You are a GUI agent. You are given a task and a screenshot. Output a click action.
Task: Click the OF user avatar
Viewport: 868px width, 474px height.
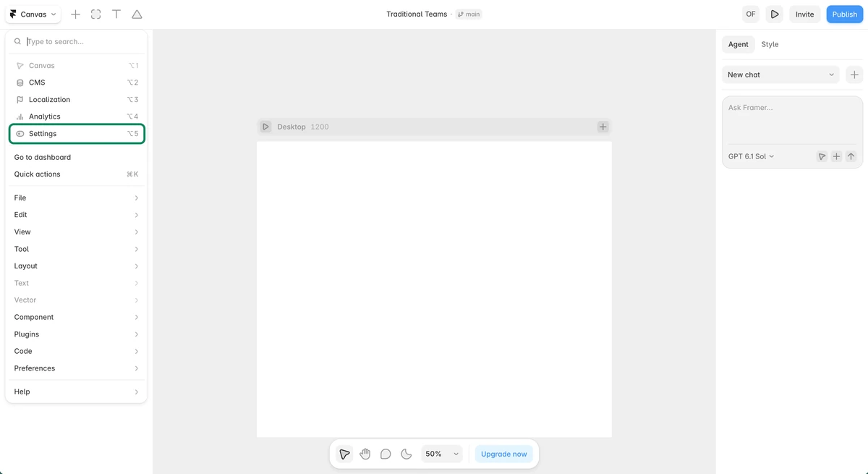(751, 14)
